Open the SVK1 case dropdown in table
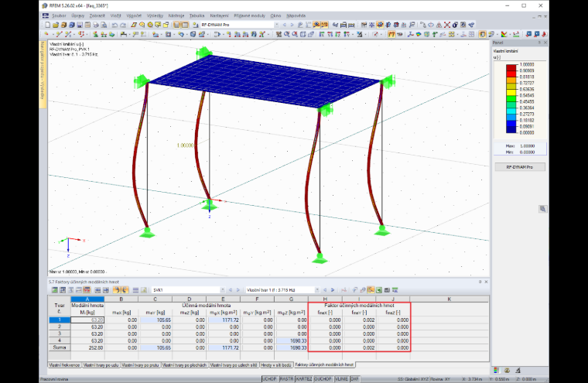Image resolution: width=588 pixels, height=383 pixels. pyautogui.click(x=222, y=290)
